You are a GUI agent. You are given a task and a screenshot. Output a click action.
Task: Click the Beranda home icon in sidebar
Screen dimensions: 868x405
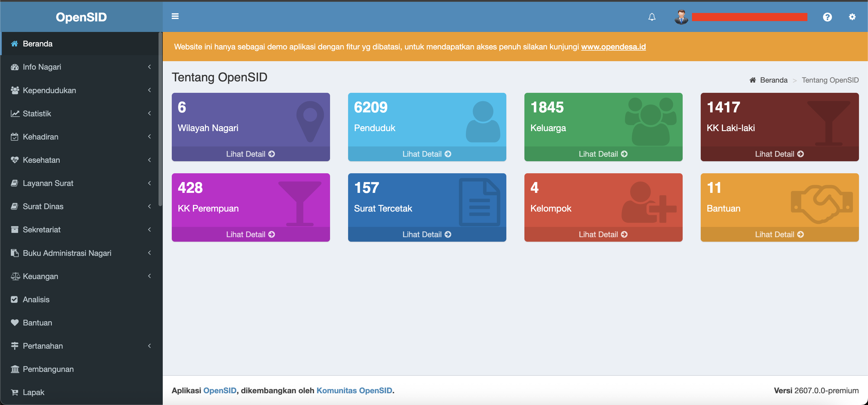14,43
